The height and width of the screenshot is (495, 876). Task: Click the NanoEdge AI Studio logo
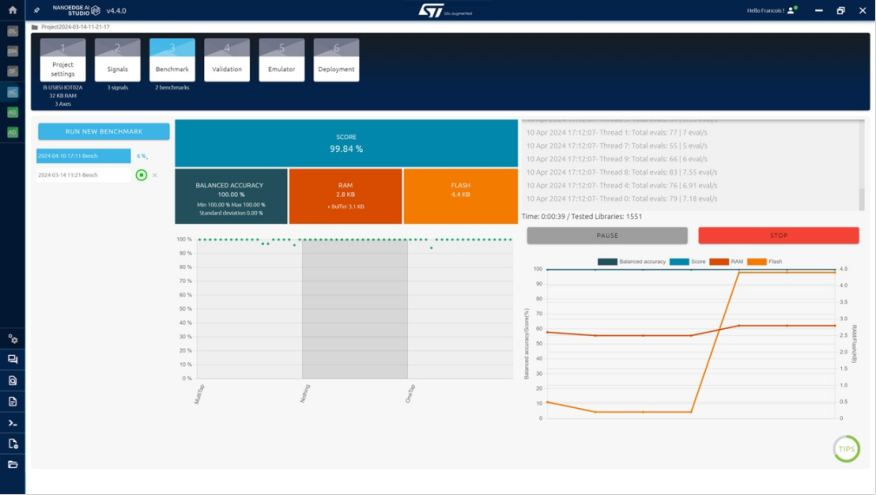coord(76,10)
